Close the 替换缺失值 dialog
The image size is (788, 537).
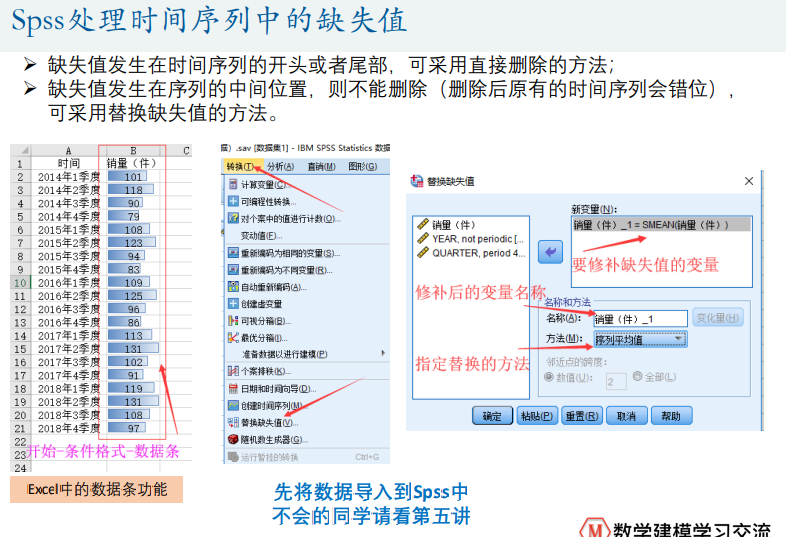(749, 180)
